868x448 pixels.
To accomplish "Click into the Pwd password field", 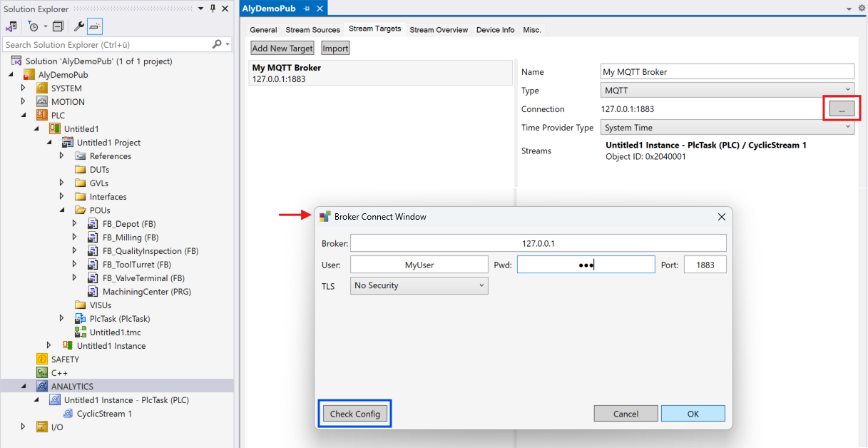I will pos(586,265).
